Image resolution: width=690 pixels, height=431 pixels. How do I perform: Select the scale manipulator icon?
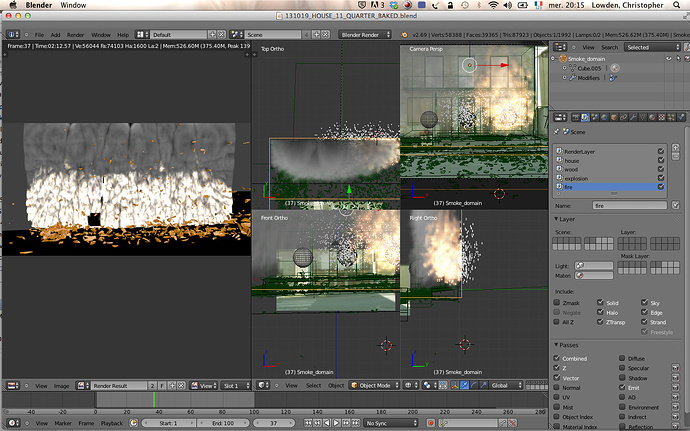[483, 386]
